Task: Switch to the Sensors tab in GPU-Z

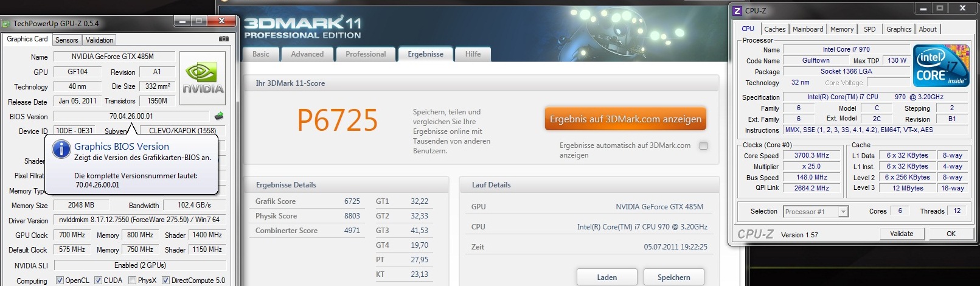Action: (66, 40)
